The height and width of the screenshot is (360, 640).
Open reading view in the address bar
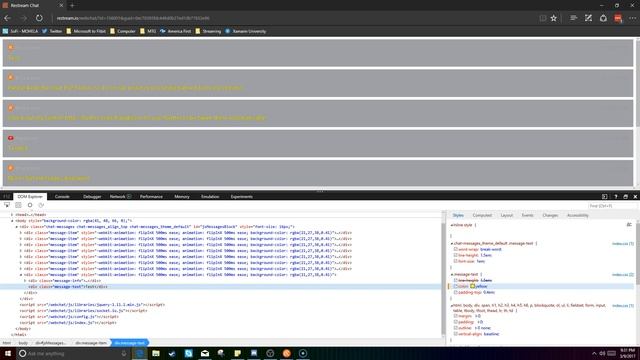click(542, 18)
